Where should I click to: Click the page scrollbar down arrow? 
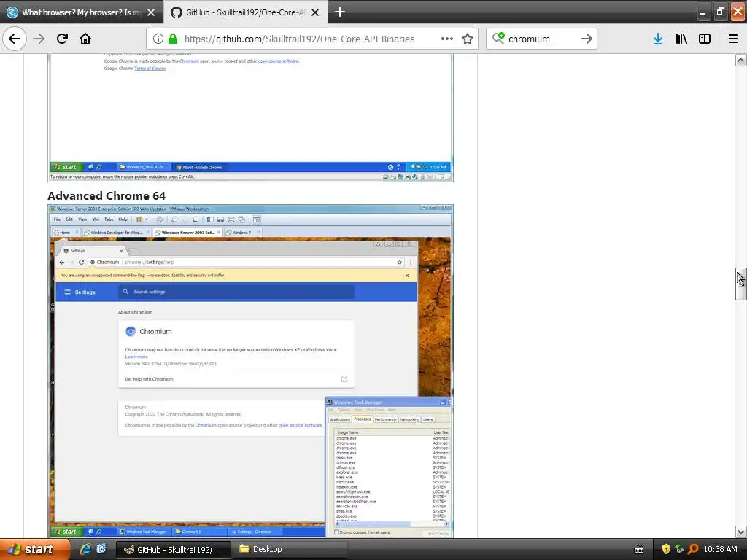tap(740, 532)
